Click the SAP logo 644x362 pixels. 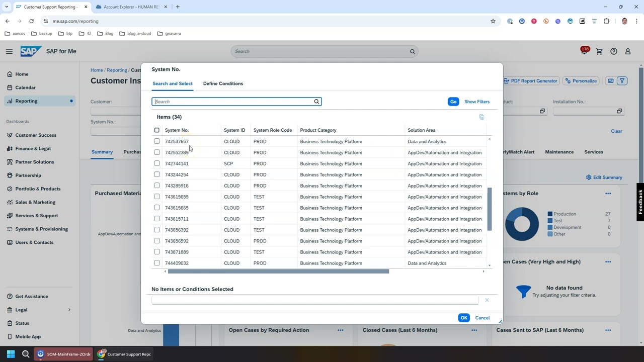click(x=31, y=51)
